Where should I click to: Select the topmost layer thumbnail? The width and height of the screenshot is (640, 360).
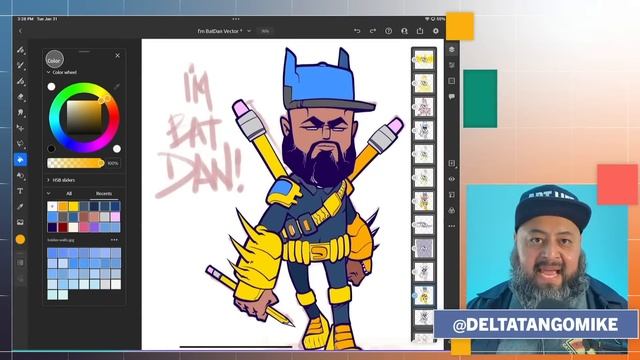point(424,60)
